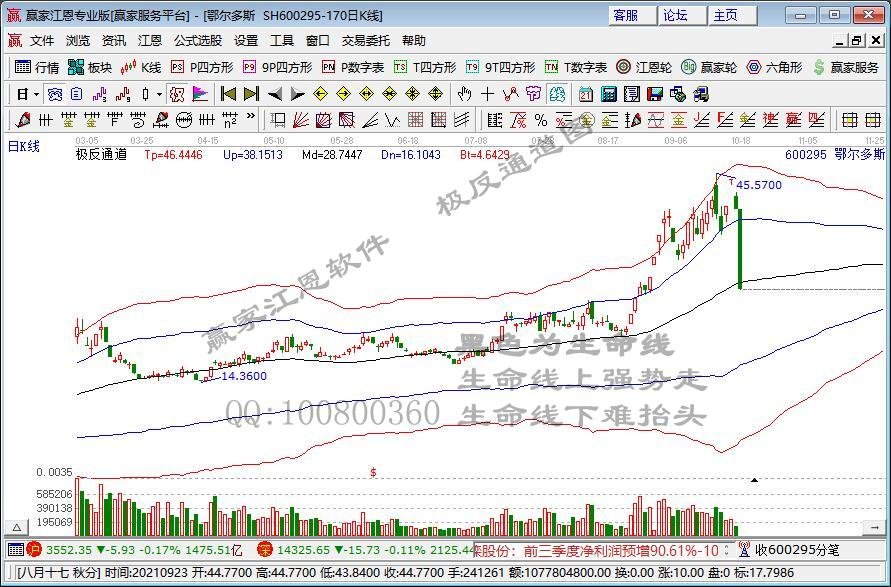This screenshot has width=891, height=587.
Task: Open the 资讯 menu
Action: (114, 41)
